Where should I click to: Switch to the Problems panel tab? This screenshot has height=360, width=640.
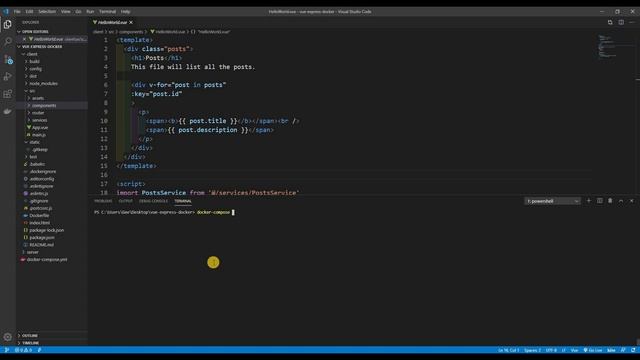point(103,201)
